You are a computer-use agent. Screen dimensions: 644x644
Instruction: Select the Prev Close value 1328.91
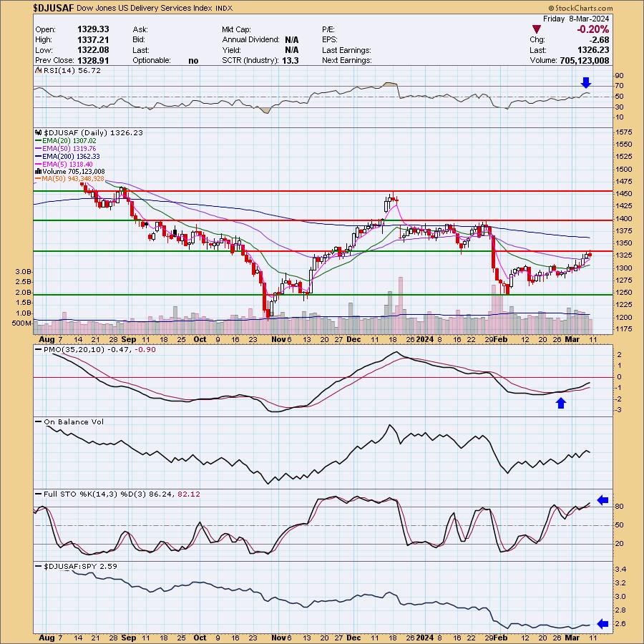93,60
